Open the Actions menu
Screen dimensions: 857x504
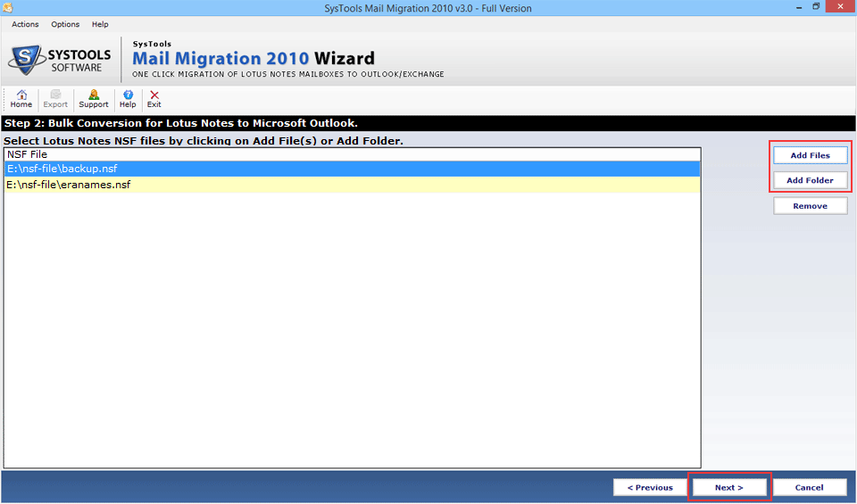(x=25, y=24)
